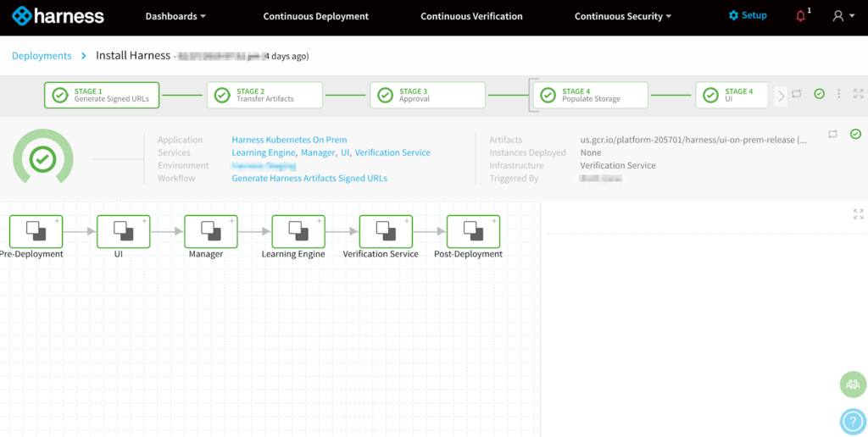
Task: Click the Stage 1 green check icon
Action: point(60,95)
